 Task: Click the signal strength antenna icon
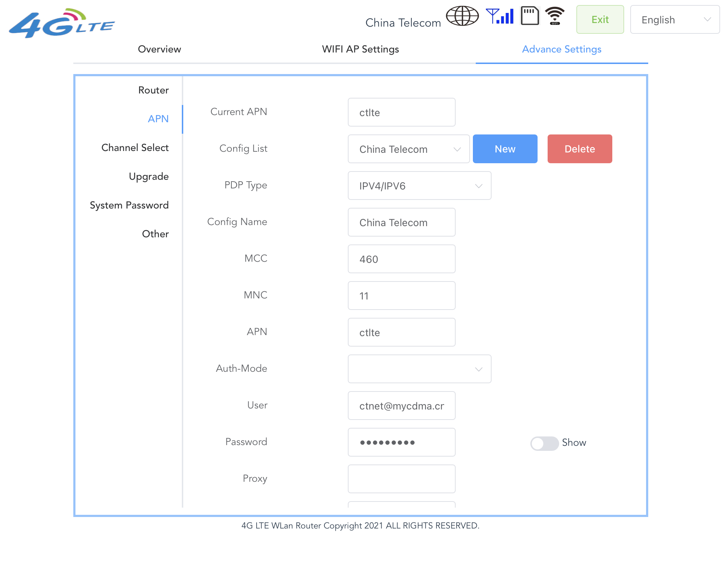(500, 16)
